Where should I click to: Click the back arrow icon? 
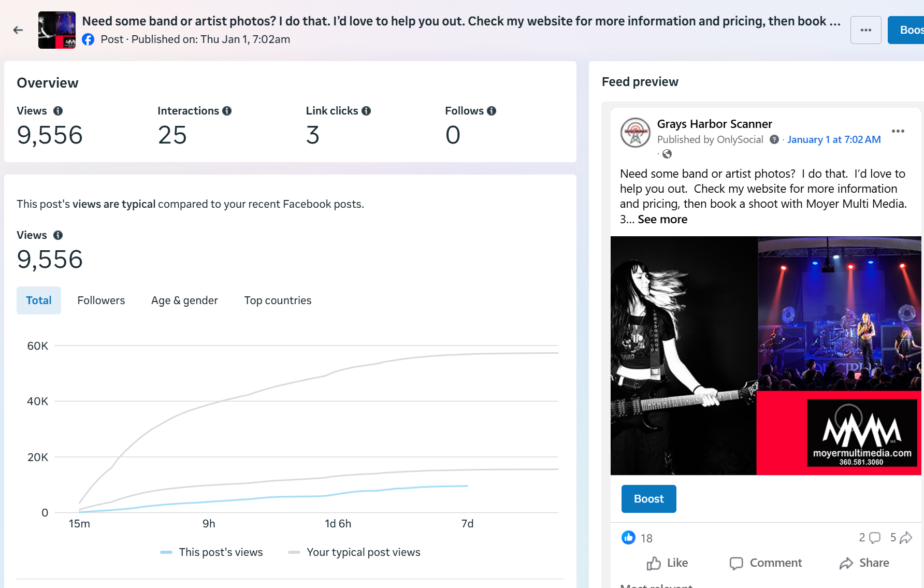point(18,30)
